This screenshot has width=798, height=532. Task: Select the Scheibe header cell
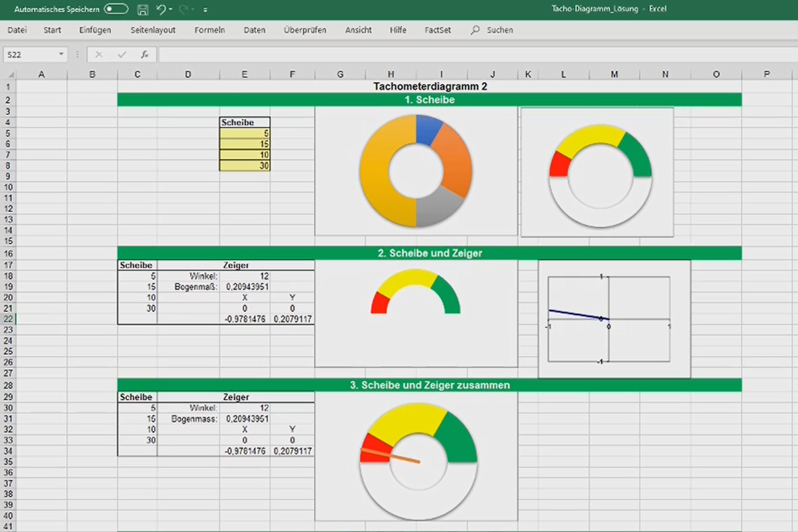click(243, 122)
